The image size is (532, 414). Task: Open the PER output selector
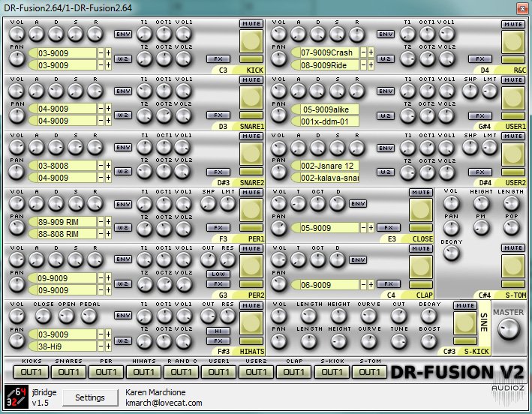[107, 372]
